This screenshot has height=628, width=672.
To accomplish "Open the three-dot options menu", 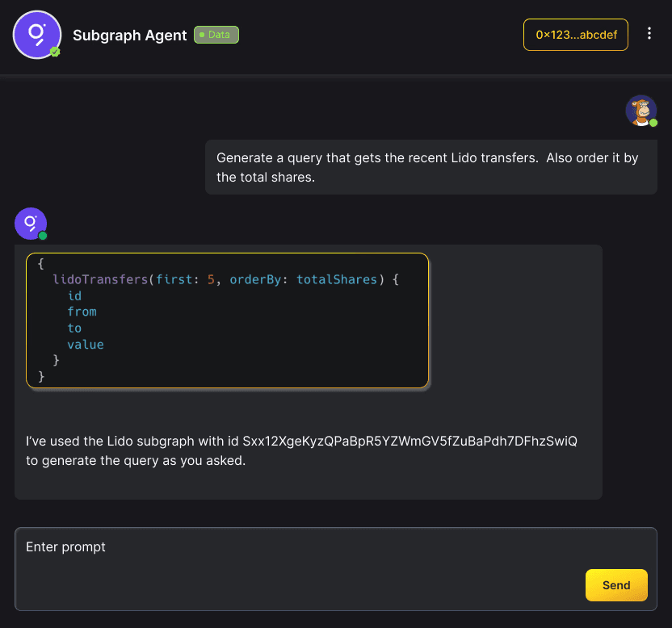I will [x=649, y=33].
